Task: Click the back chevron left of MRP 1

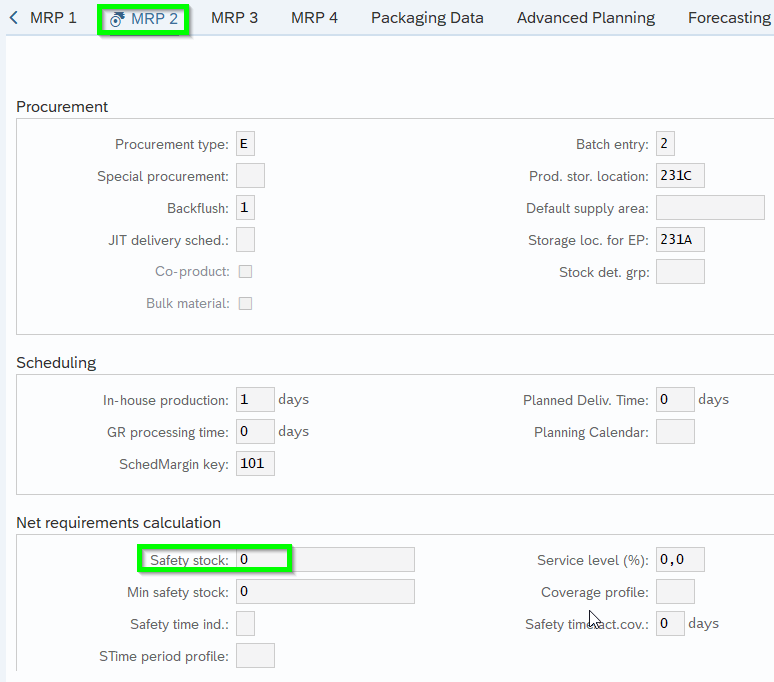Action: click(x=13, y=18)
